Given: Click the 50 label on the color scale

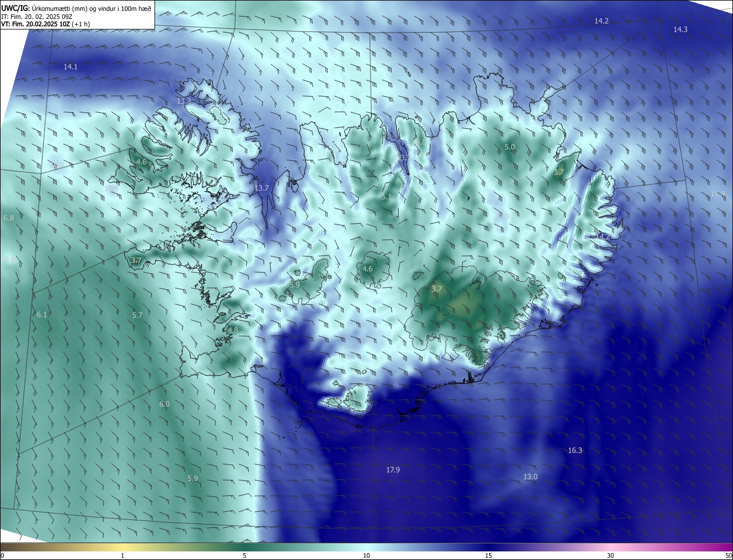Looking at the screenshot, I should 728,555.
